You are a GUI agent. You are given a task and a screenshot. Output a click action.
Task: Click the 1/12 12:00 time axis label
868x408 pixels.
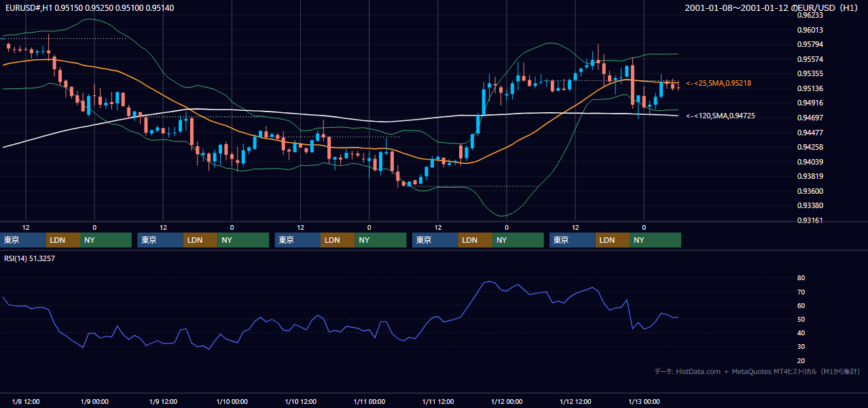pyautogui.click(x=575, y=402)
